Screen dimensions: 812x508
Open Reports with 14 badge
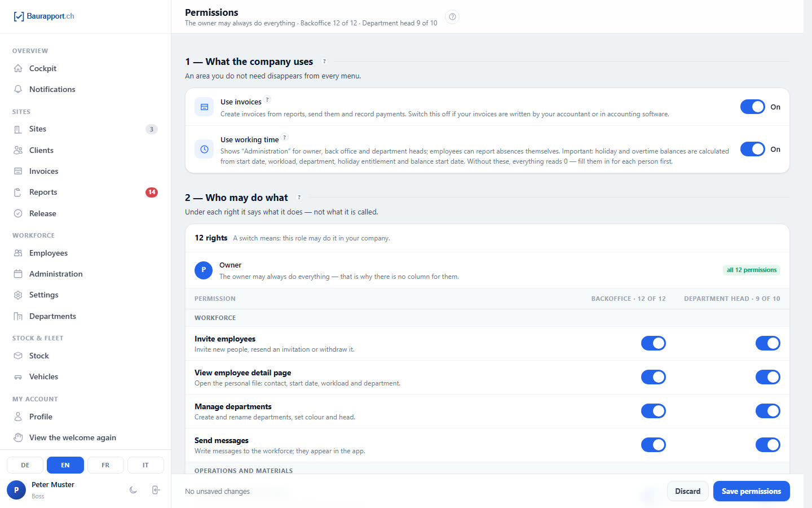[86, 192]
